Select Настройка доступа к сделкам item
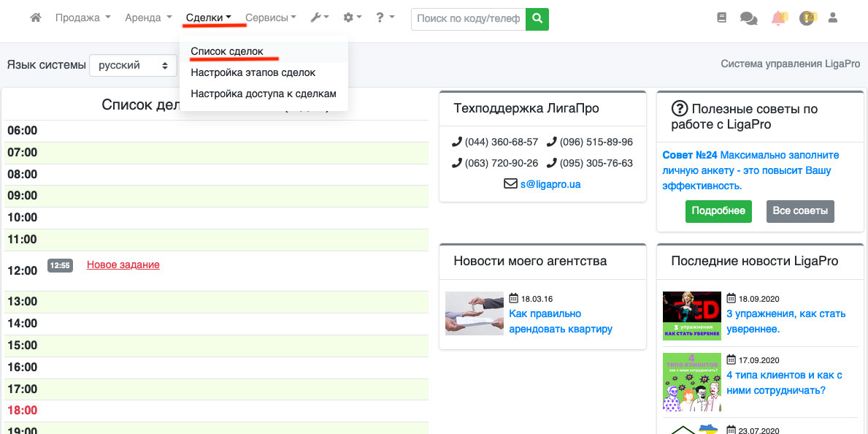This screenshot has width=868, height=434. [x=263, y=94]
